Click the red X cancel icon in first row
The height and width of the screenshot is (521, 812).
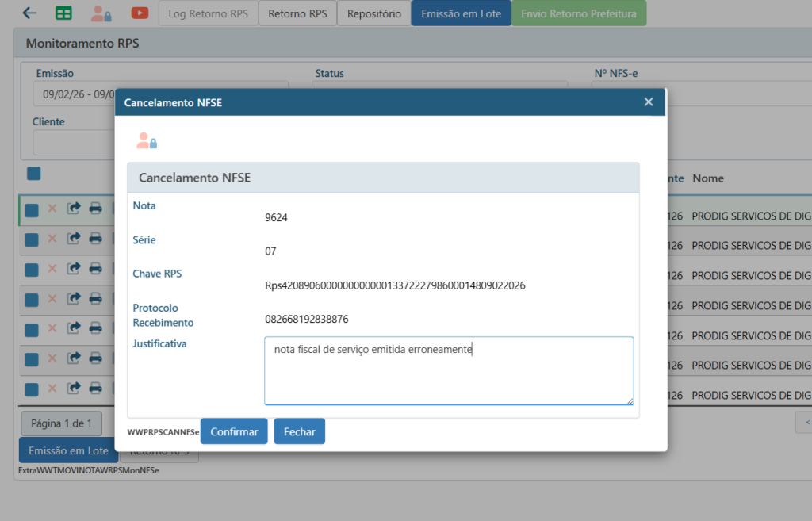click(x=52, y=209)
